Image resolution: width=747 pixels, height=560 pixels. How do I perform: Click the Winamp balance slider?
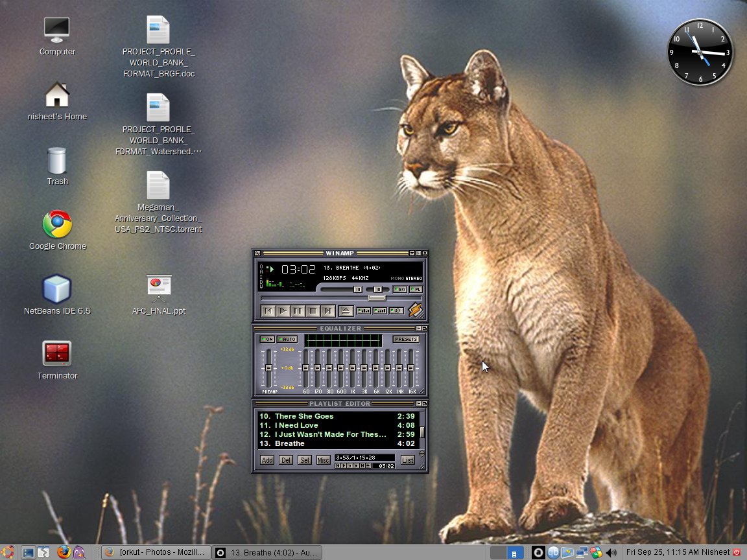click(377, 290)
